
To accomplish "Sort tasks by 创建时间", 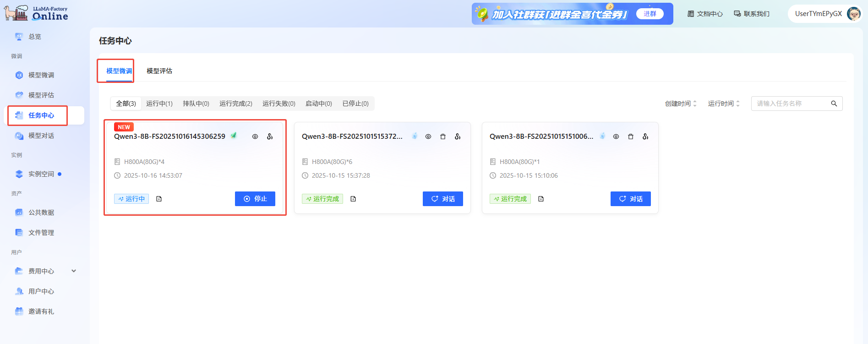I will click(681, 104).
